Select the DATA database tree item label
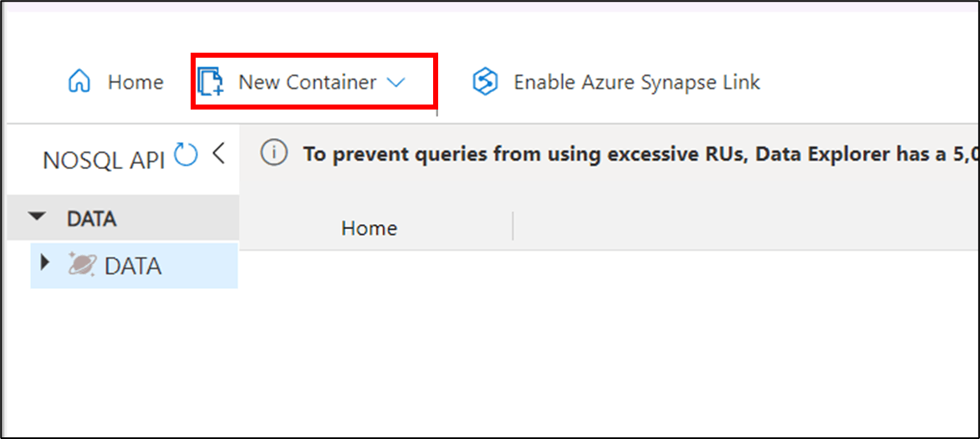Screen dimensions: 980x439 pyautogui.click(x=132, y=267)
